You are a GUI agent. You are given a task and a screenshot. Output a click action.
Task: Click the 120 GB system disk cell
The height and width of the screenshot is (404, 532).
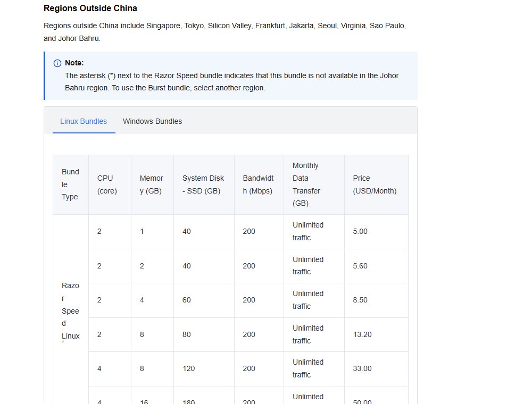pyautogui.click(x=204, y=369)
